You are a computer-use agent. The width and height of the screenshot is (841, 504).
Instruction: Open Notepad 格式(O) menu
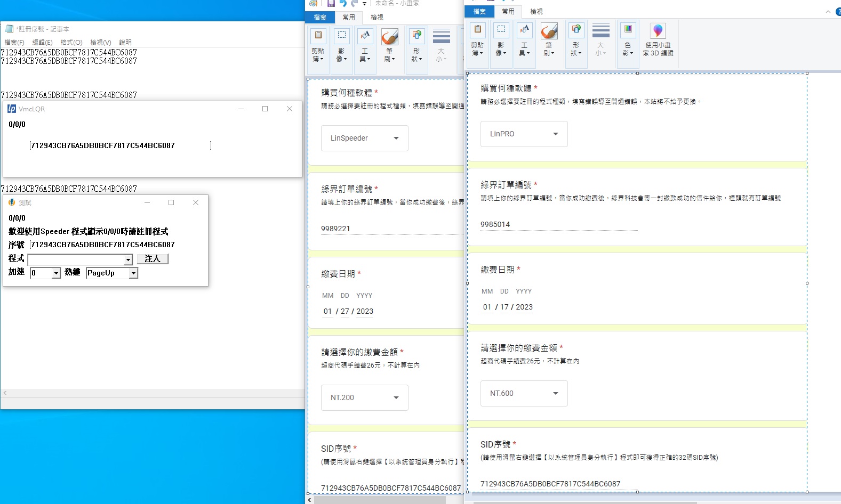(x=71, y=42)
